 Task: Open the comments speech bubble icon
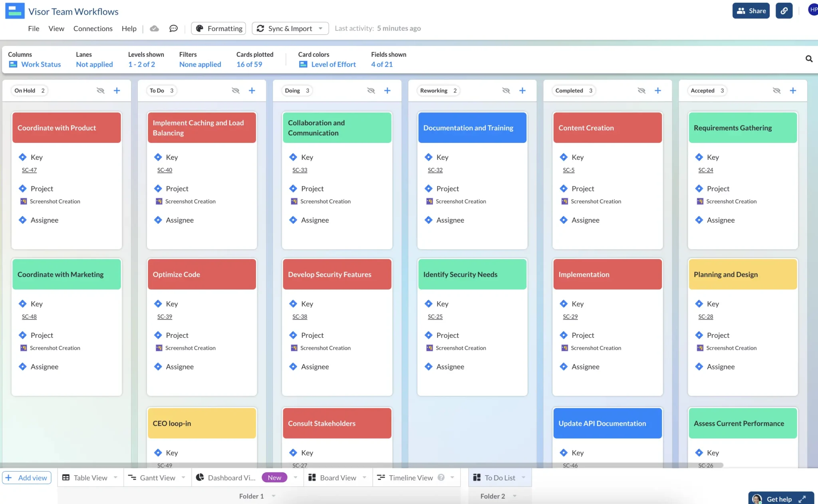point(173,28)
